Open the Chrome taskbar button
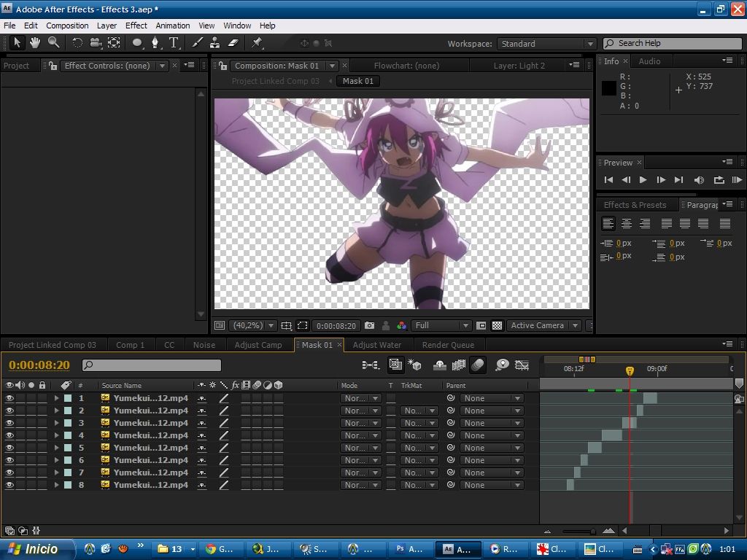This screenshot has width=747, height=560. [222, 549]
